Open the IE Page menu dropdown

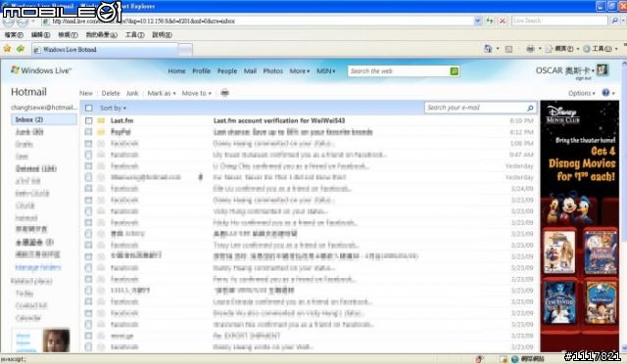(x=562, y=49)
